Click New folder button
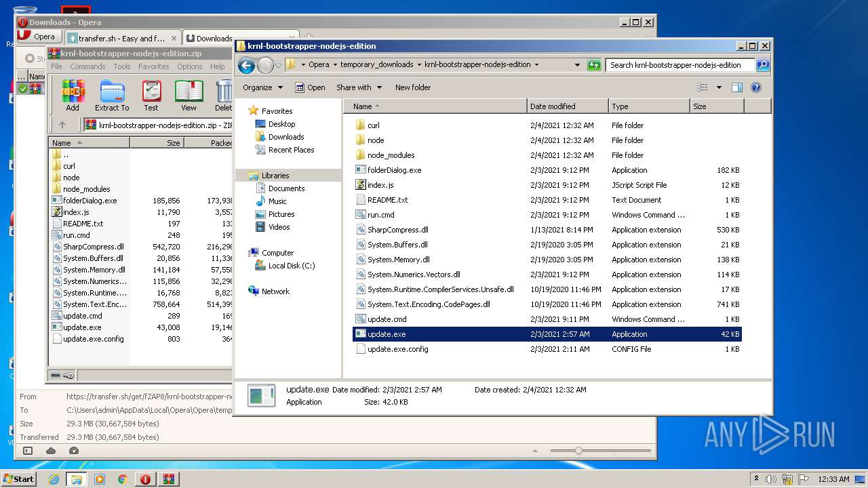Image resolution: width=868 pixels, height=488 pixels. pyautogui.click(x=413, y=87)
